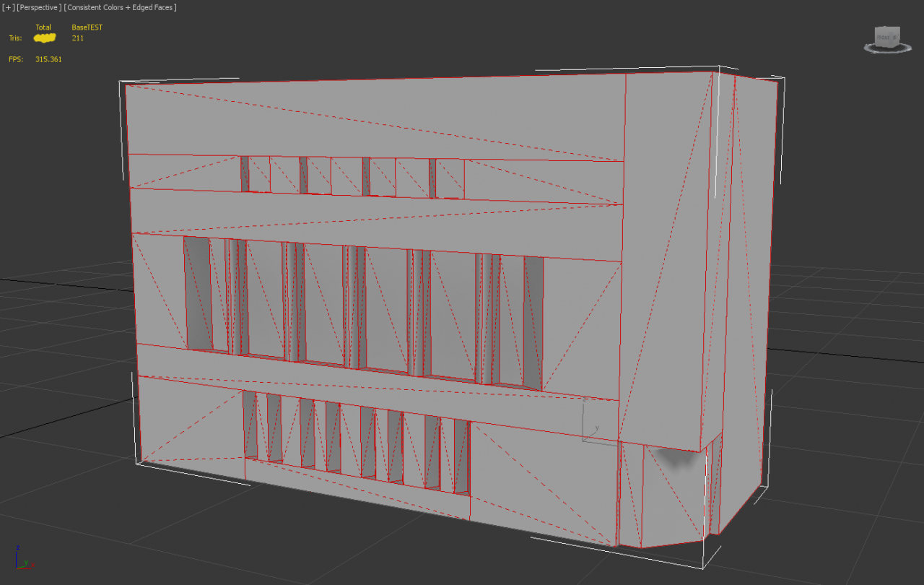Click the FPS value 315.361
The height and width of the screenshot is (585, 924).
tap(48, 59)
